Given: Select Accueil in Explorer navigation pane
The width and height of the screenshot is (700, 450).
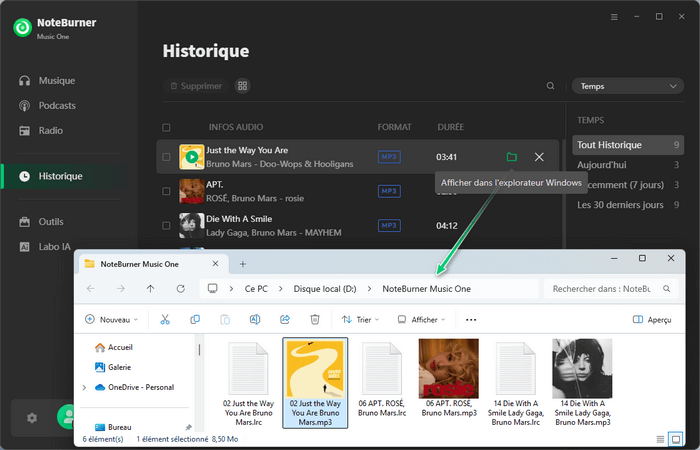Looking at the screenshot, I should click(x=114, y=347).
